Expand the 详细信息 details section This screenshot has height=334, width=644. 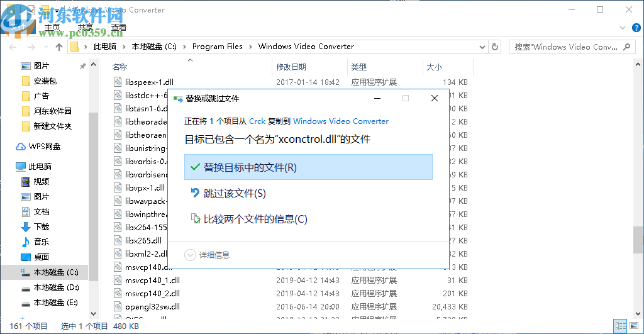pos(207,255)
